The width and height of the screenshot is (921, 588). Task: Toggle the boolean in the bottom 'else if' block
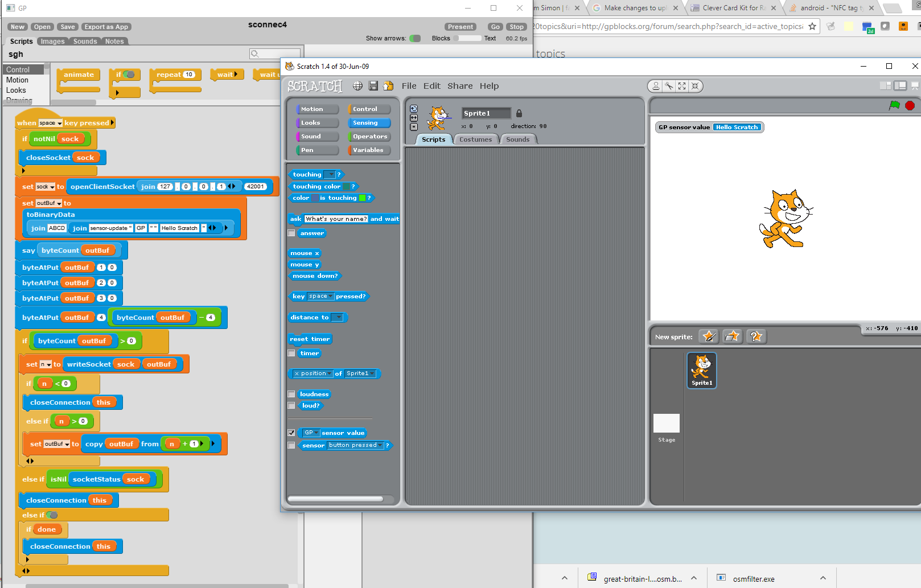52,515
